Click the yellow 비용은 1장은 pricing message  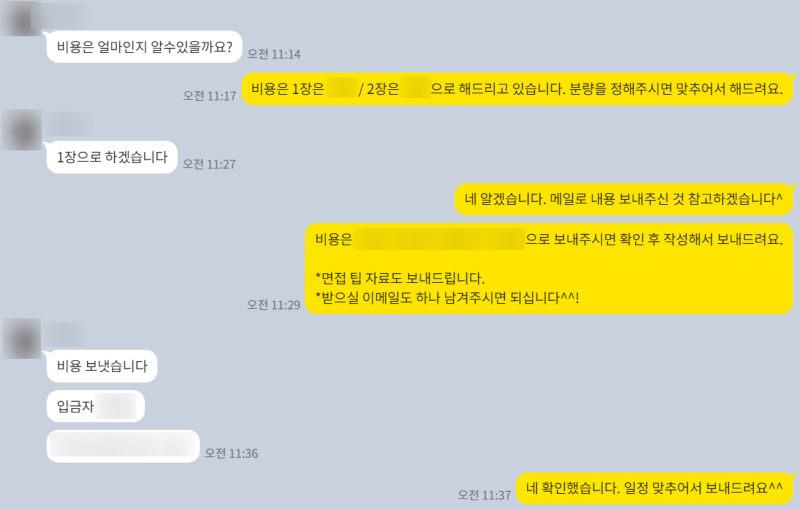[516, 89]
